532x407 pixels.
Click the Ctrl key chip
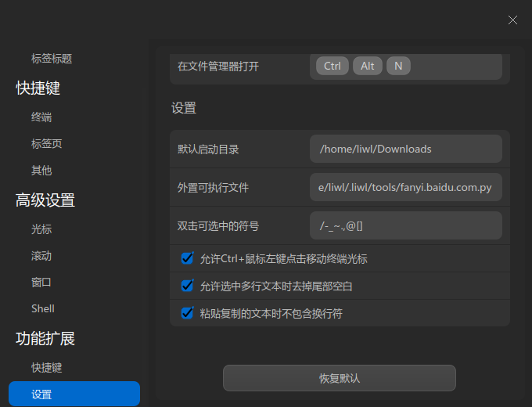click(332, 66)
